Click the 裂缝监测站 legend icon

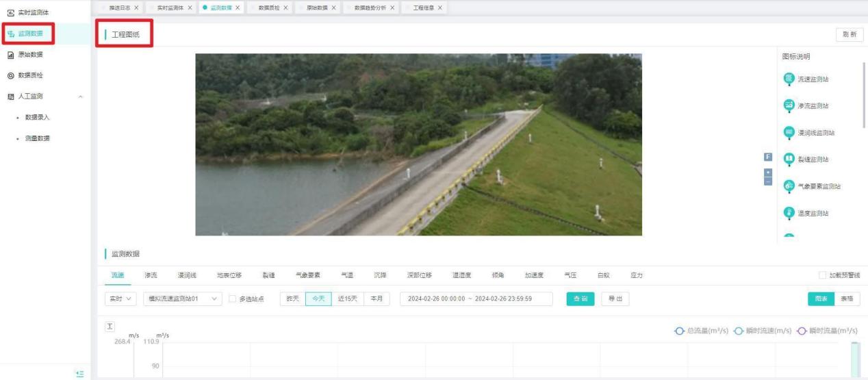click(x=789, y=159)
